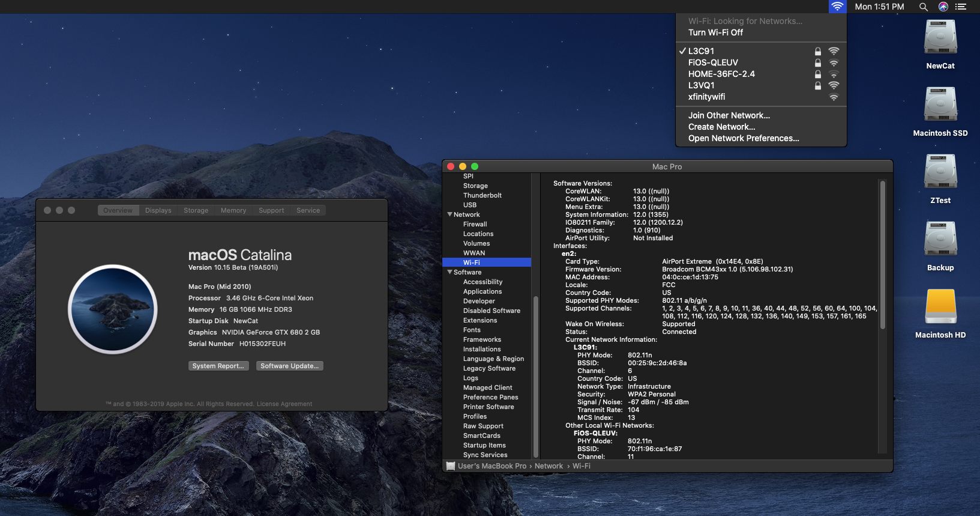Open Notification Center list icon
Viewport: 980px width, 516px height.
pos(961,7)
